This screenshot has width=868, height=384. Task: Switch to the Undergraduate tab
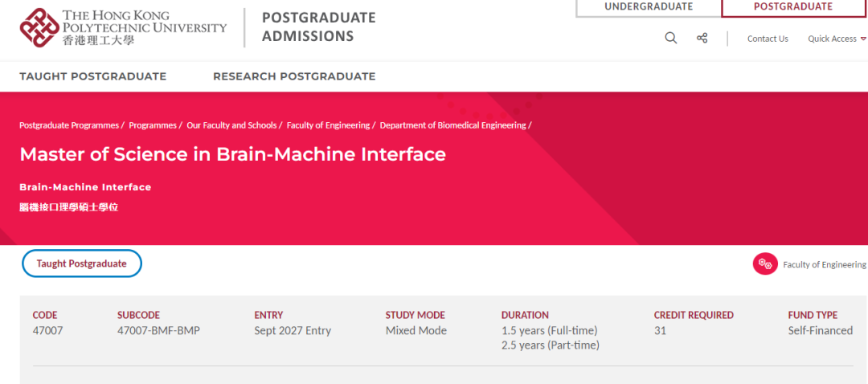pos(649,8)
